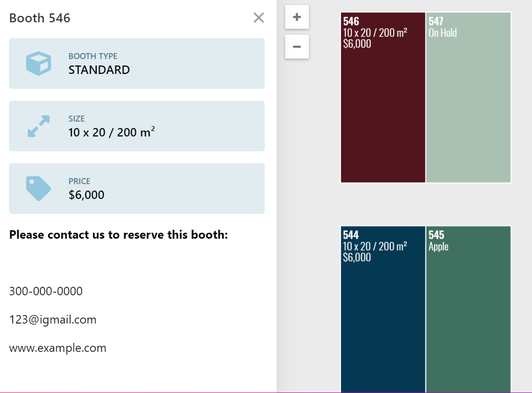This screenshot has height=393, width=532.
Task: Close the Booth 546 details panel
Action: (258, 18)
